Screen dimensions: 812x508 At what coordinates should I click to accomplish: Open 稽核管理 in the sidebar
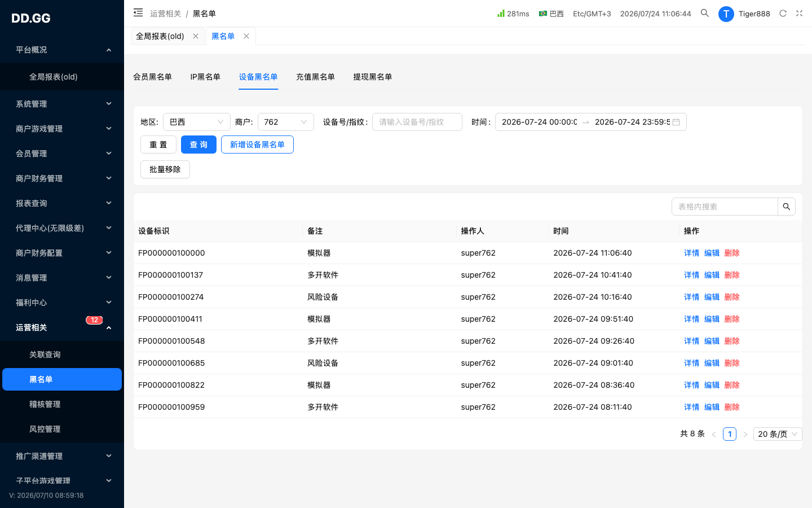coord(62,404)
